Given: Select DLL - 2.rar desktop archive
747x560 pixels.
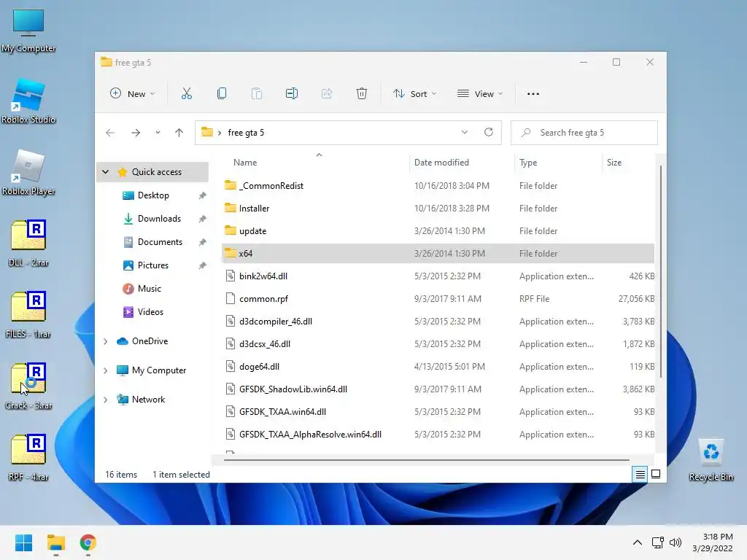Looking at the screenshot, I should (x=28, y=244).
